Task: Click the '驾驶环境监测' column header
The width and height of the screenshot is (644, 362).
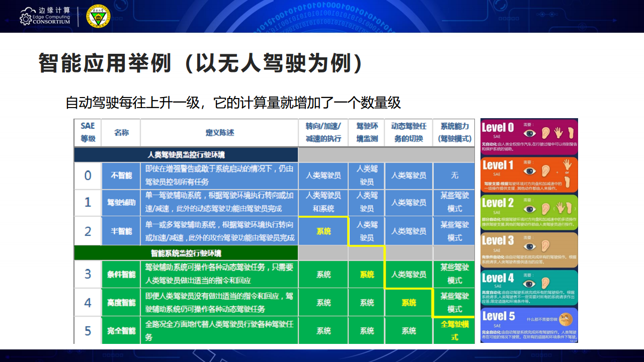Action: 366,132
